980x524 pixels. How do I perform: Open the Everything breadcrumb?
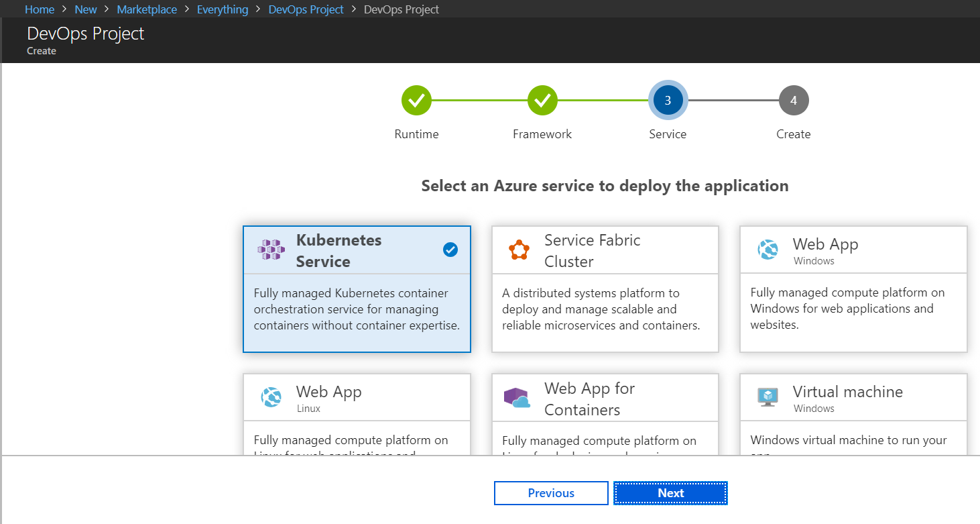point(223,9)
